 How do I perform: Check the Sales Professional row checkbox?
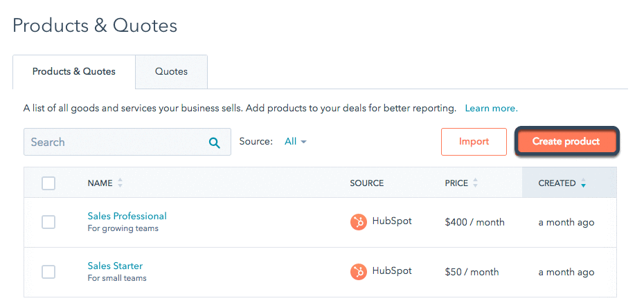click(48, 222)
